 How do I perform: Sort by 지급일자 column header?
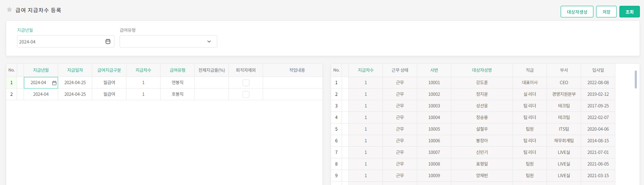75,70
